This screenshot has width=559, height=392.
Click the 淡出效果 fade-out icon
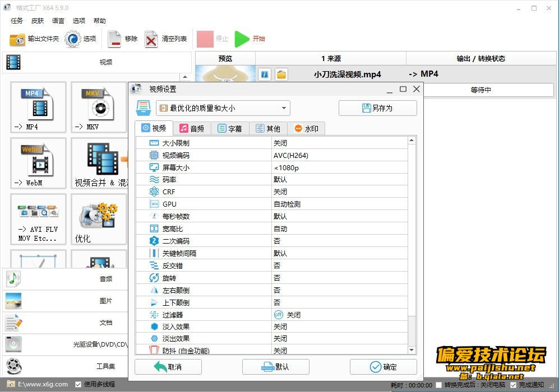tap(154, 338)
